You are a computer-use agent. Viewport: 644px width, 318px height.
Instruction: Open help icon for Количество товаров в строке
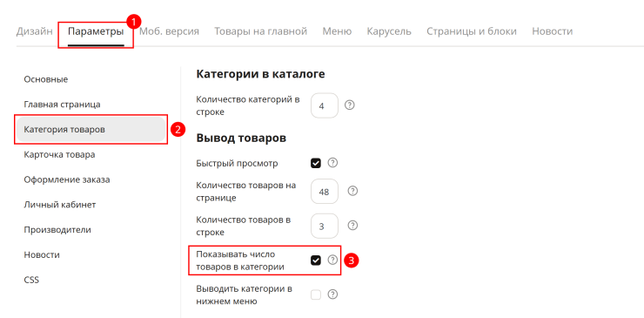(x=352, y=226)
